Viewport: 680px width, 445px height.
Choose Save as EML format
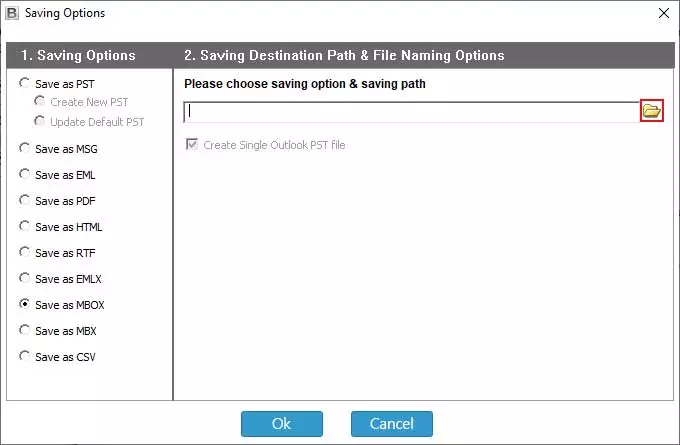coord(25,174)
